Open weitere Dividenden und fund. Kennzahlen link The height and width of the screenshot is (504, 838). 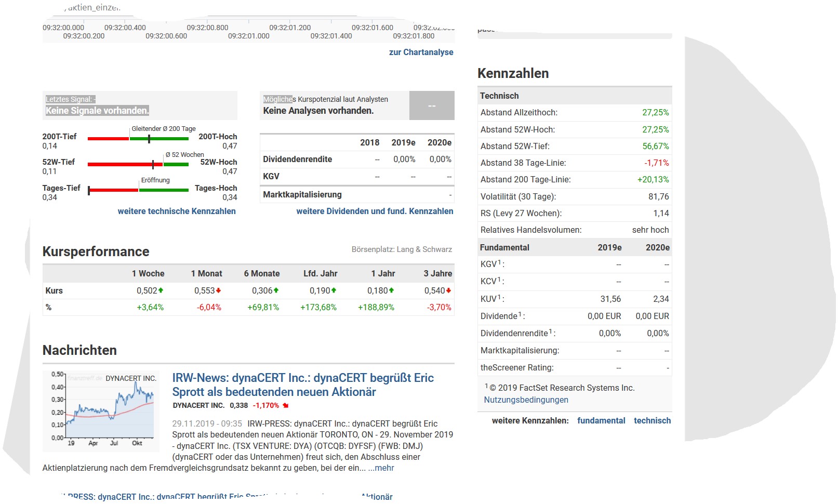pyautogui.click(x=375, y=211)
